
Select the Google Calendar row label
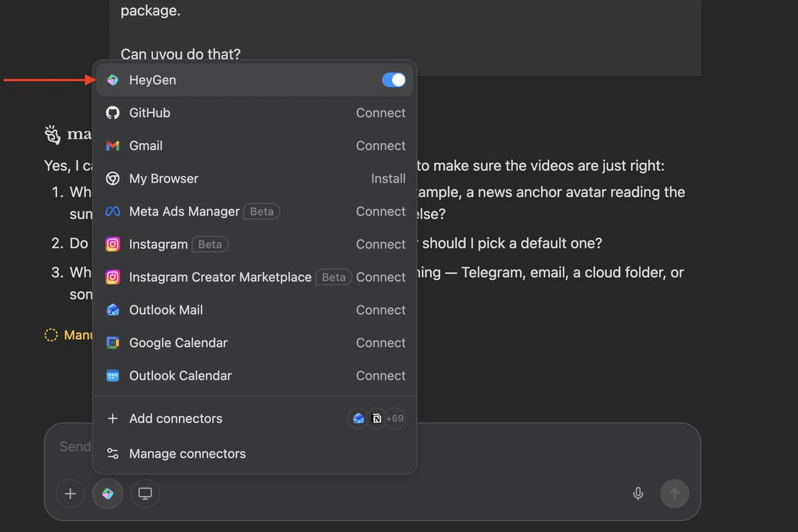(178, 342)
